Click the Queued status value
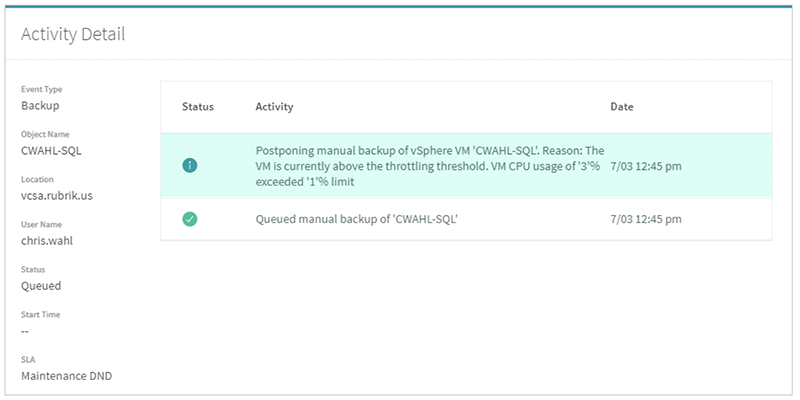 coord(41,286)
